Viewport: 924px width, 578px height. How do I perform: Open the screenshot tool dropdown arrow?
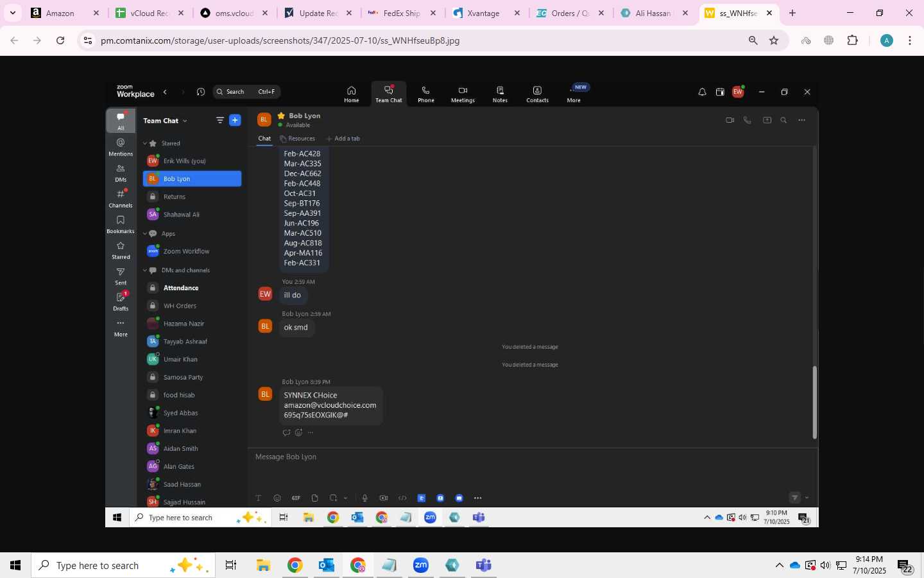(345, 498)
